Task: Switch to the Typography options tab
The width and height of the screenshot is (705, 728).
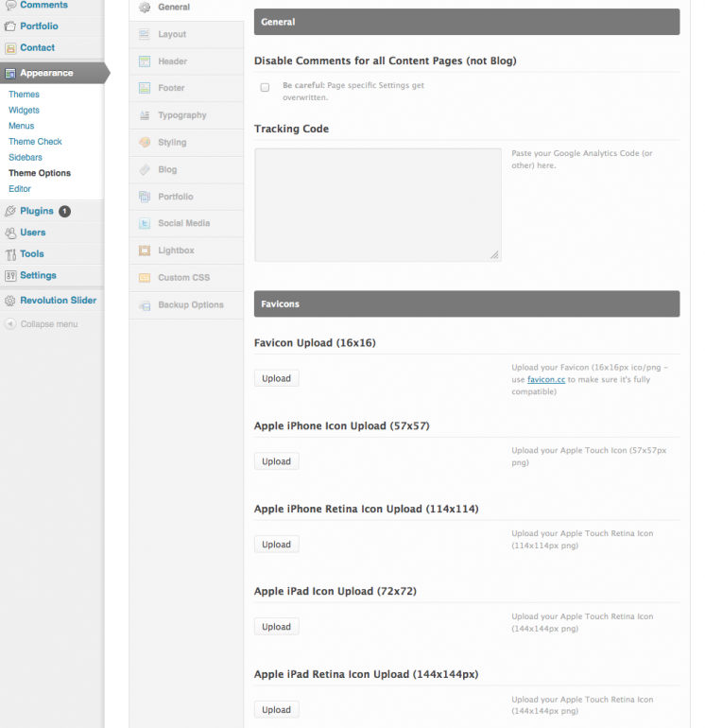Action: point(186,115)
